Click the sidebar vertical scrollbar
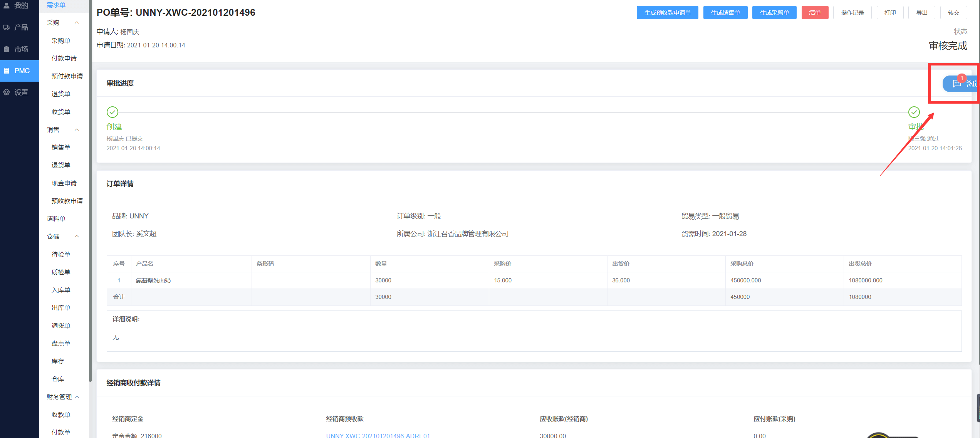 pyautogui.click(x=90, y=193)
